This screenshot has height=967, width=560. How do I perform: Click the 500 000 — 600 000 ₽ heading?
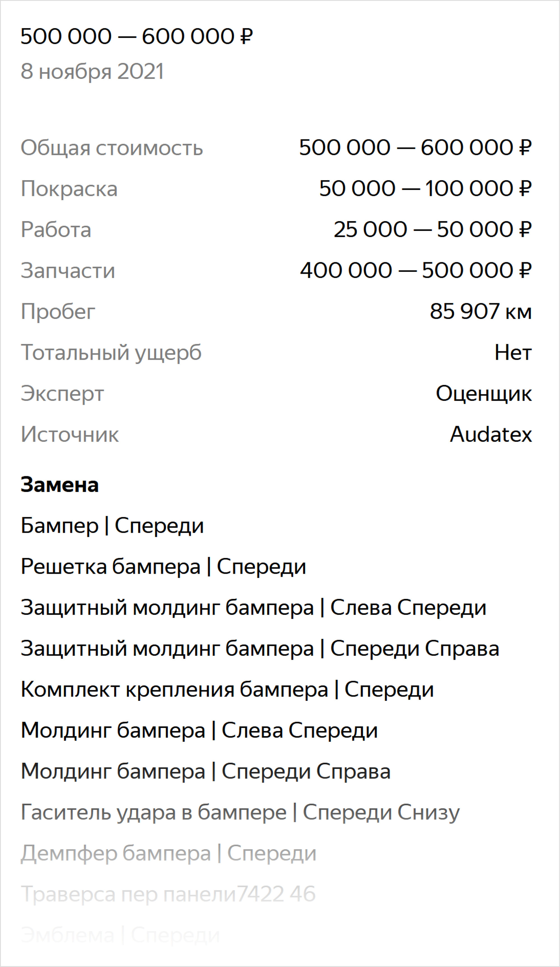point(137,37)
